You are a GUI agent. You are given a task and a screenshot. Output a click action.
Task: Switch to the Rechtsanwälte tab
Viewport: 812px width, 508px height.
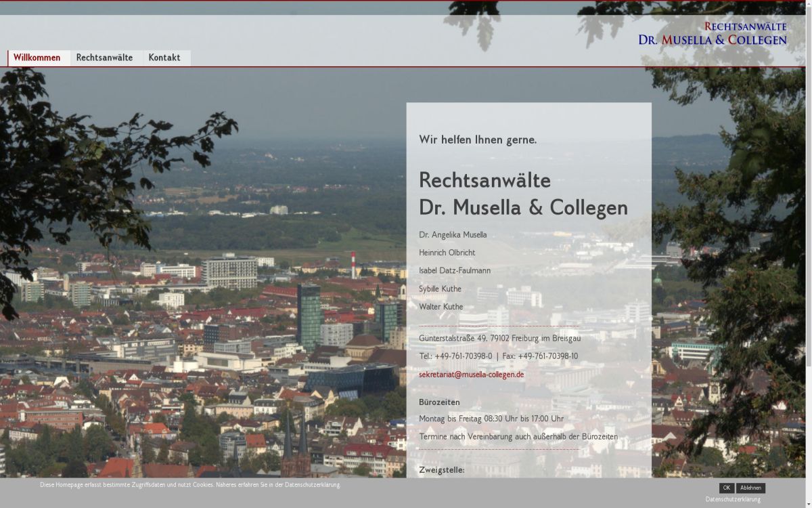pyautogui.click(x=104, y=58)
